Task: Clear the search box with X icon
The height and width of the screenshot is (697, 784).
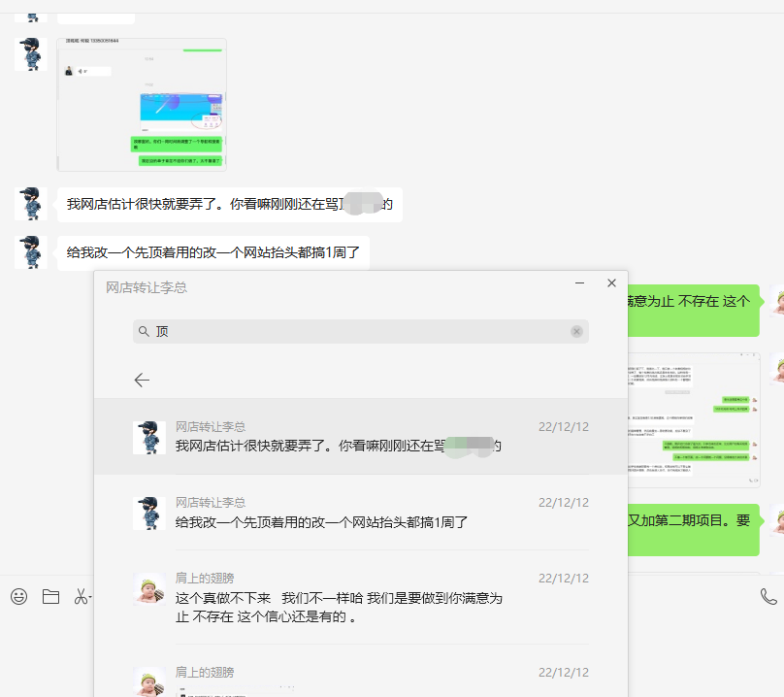Action: click(x=576, y=331)
